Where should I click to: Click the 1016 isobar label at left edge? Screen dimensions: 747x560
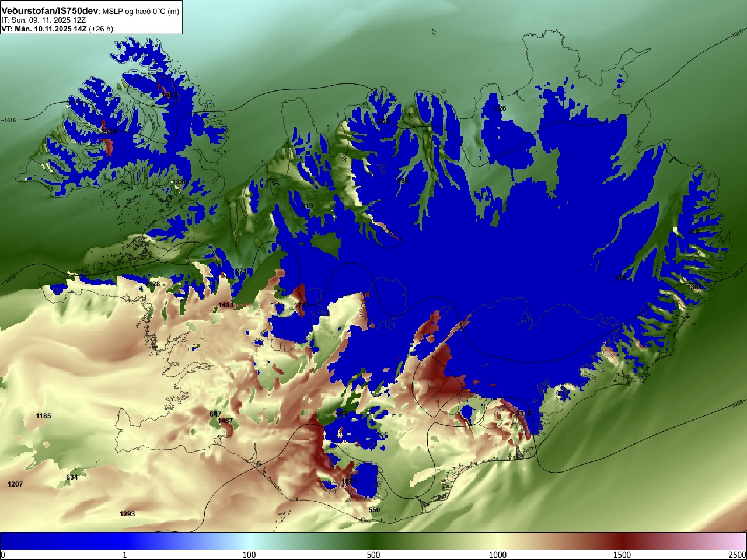point(10,121)
